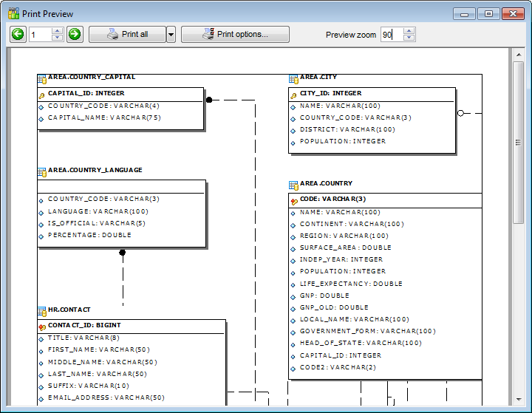Click the POPULATION: INTEGER field in AREA.CITY
Image resolution: width=532 pixels, height=413 pixels.
pyautogui.click(x=343, y=141)
